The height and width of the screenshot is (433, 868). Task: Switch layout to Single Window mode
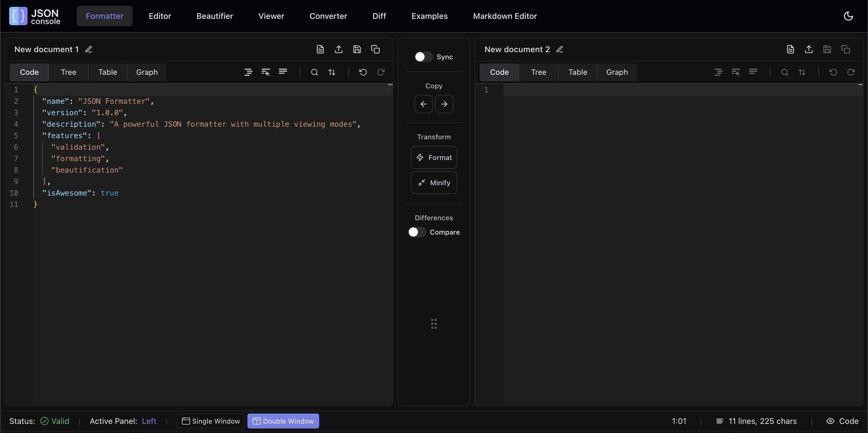210,421
